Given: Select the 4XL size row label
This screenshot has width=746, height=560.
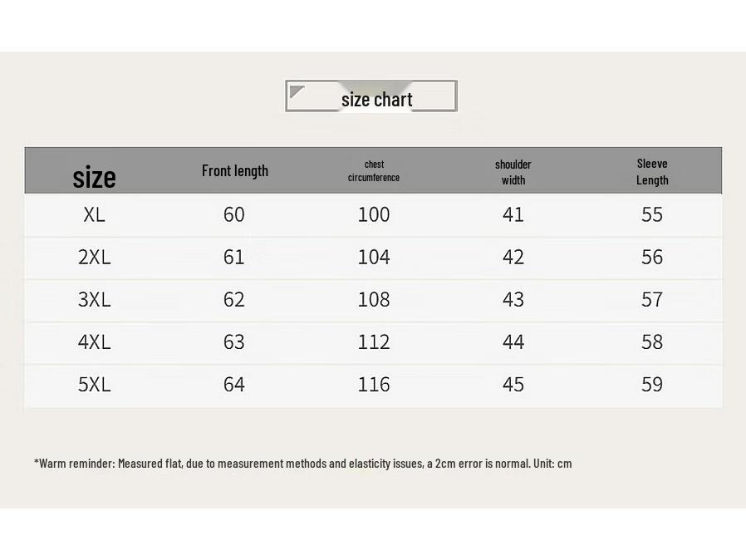Looking at the screenshot, I should [x=94, y=341].
